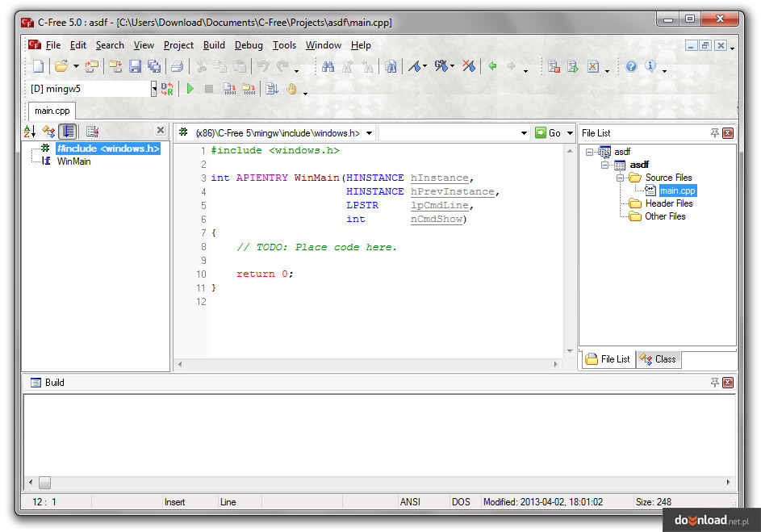Pin the File List panel

[x=714, y=133]
